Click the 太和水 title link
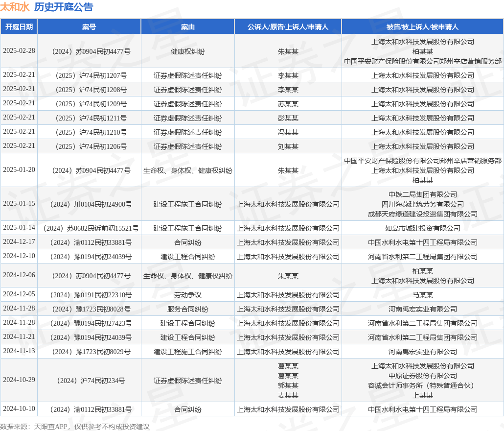 click(15, 7)
